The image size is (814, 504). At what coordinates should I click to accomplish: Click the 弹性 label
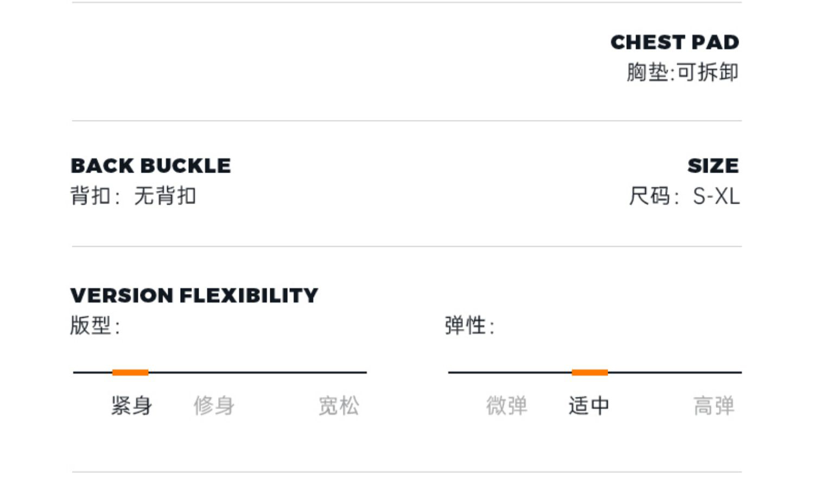[x=466, y=326]
